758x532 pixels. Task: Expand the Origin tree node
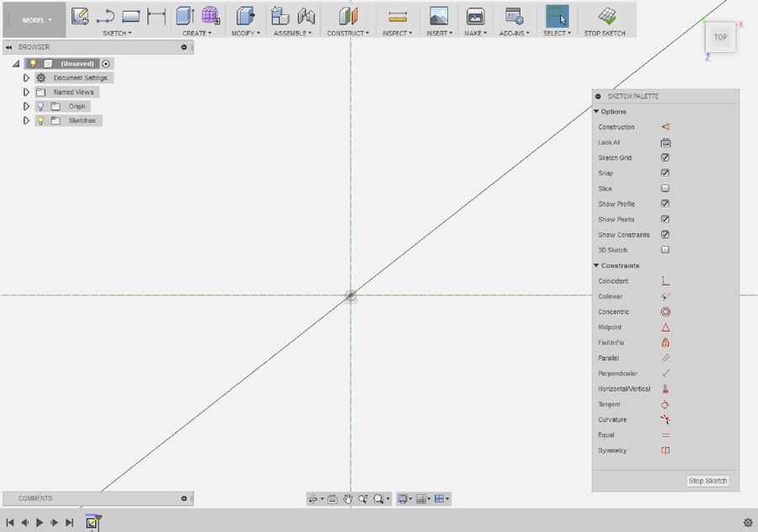pos(26,106)
